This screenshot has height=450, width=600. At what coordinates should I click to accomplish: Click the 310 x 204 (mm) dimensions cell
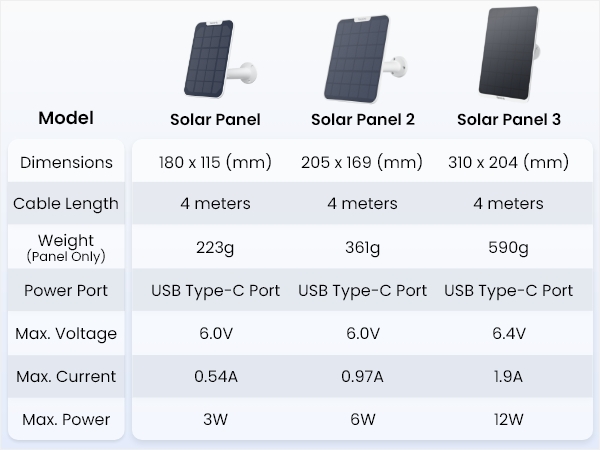click(x=509, y=162)
